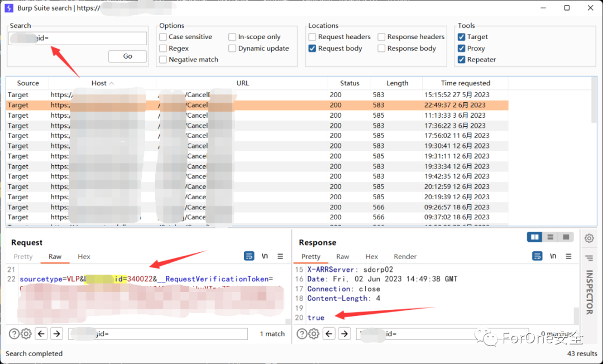The width and height of the screenshot is (603, 364).
Task: Select combined tabs layout view icon
Action: tap(566, 237)
